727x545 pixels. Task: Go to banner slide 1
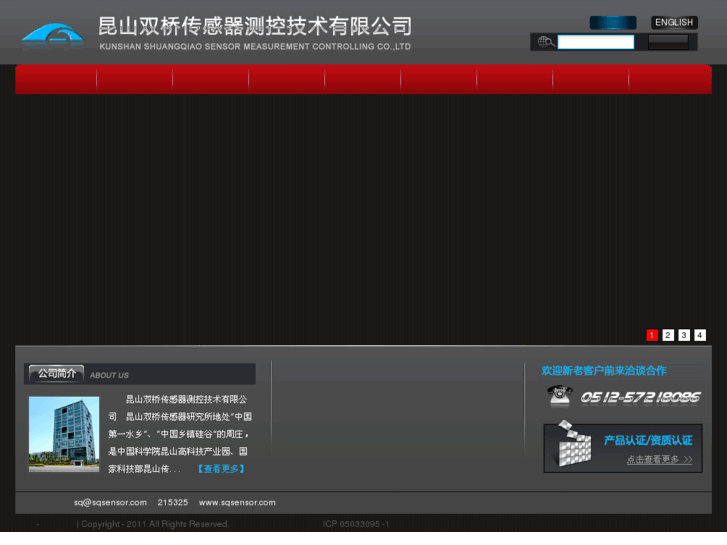click(652, 335)
